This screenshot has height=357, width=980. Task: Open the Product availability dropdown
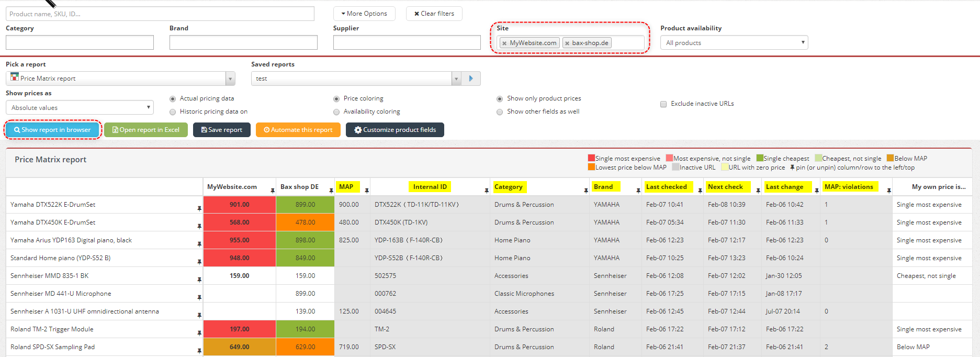click(x=734, y=43)
